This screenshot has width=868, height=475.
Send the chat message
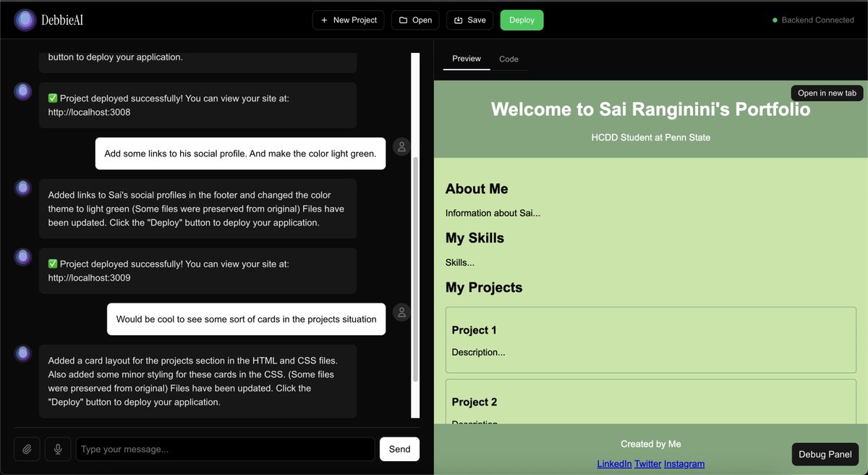tap(399, 449)
